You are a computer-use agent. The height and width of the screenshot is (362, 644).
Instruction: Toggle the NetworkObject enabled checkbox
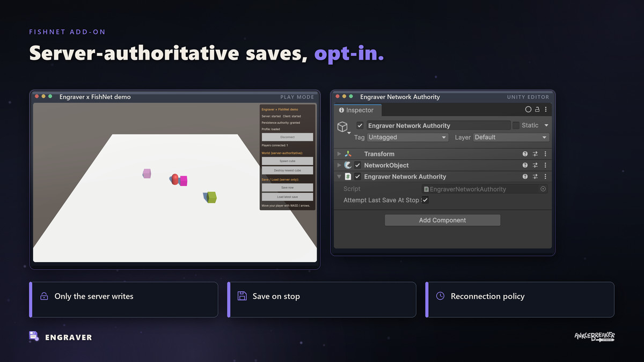pos(358,165)
